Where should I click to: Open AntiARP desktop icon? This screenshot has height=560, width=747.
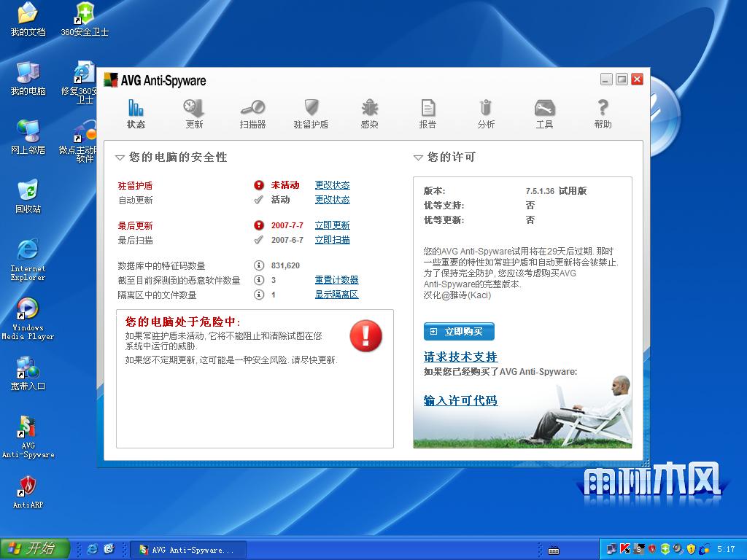(28, 492)
